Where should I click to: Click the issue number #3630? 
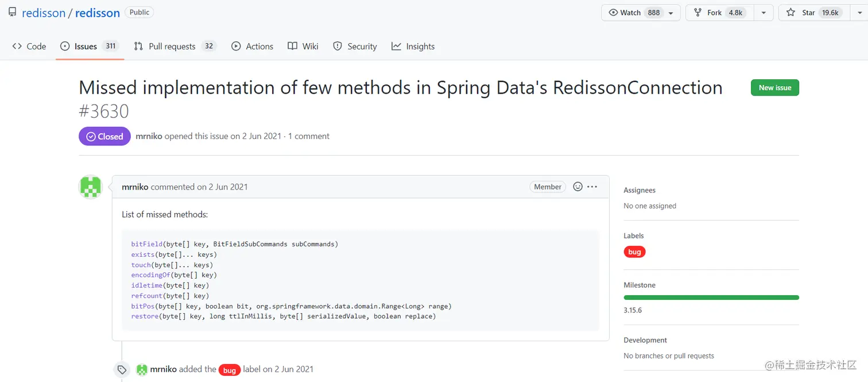tap(104, 111)
